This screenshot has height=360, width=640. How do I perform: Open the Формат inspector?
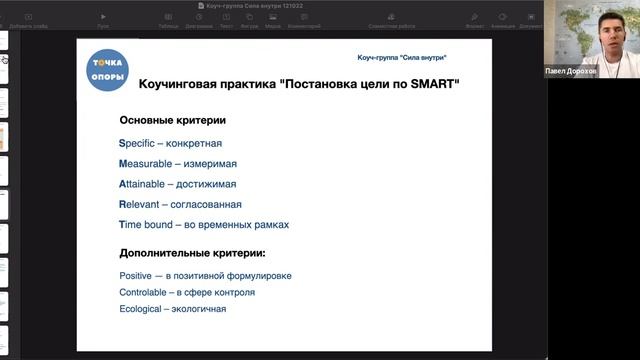475,17
